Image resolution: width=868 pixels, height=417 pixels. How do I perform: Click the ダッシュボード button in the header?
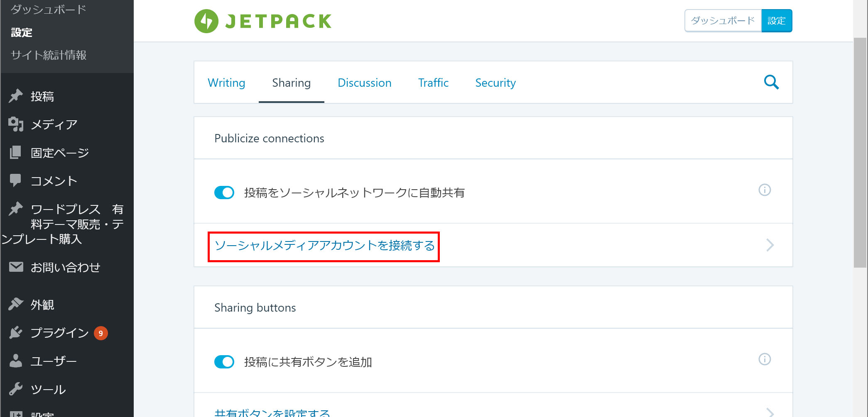tap(723, 21)
